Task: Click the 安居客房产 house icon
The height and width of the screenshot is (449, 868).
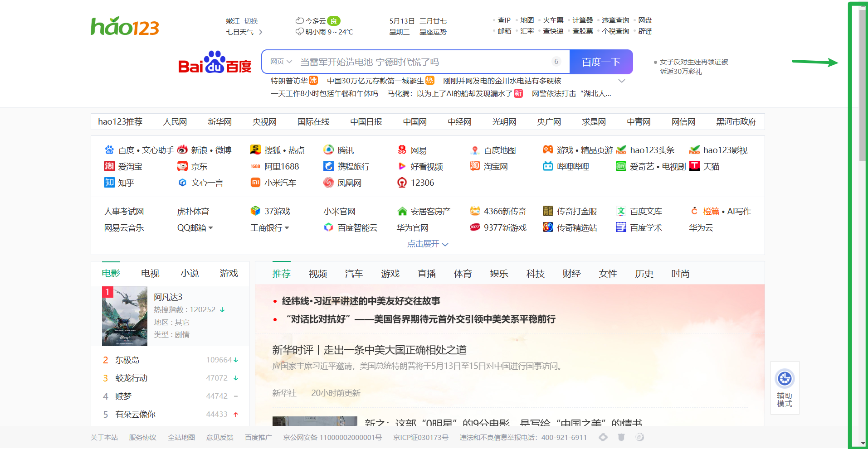Action: point(402,211)
